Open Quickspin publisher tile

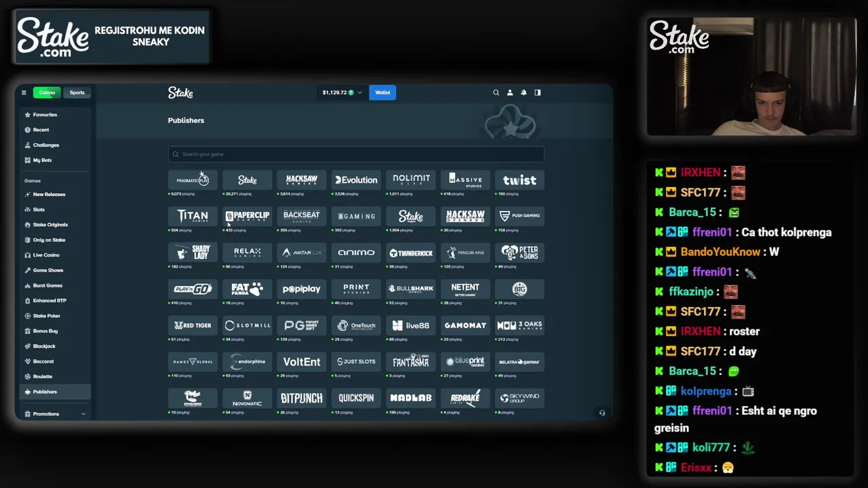pos(356,398)
